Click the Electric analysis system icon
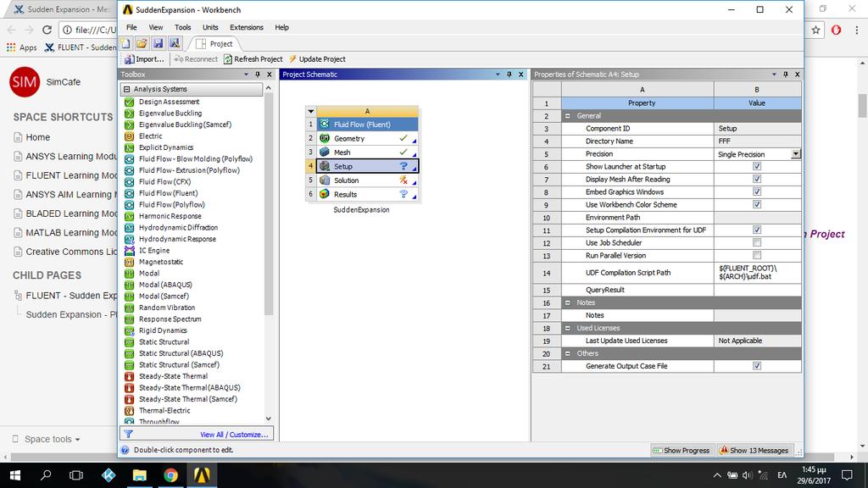 tap(129, 136)
